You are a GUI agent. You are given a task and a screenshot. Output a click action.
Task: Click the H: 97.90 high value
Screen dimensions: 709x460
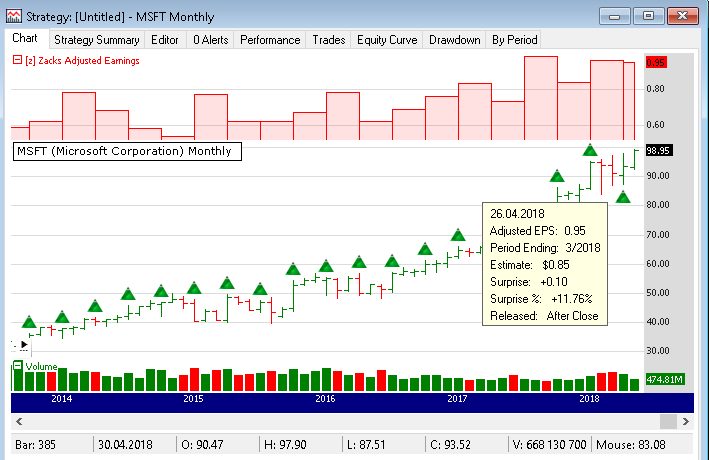pos(285,445)
